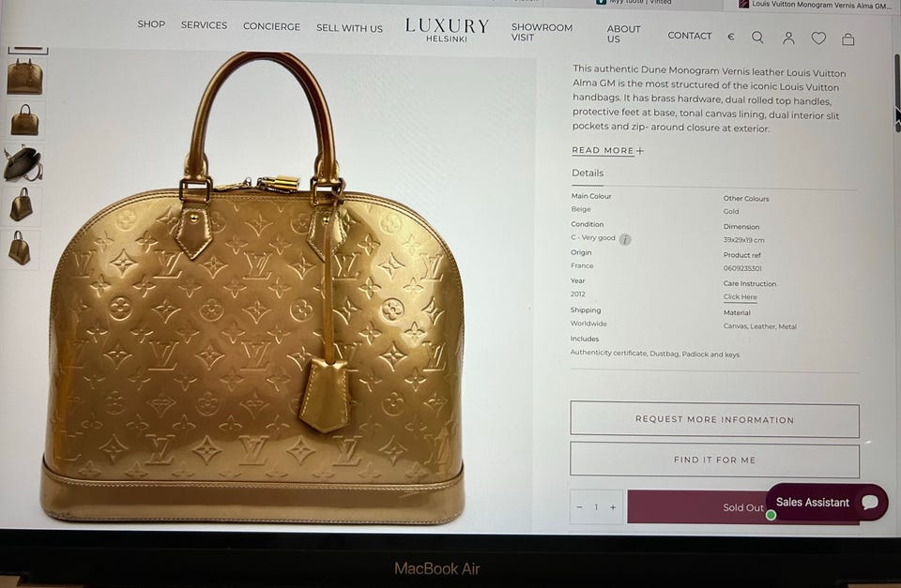The height and width of the screenshot is (588, 901).
Task: Open the Shop menu
Action: [x=151, y=24]
